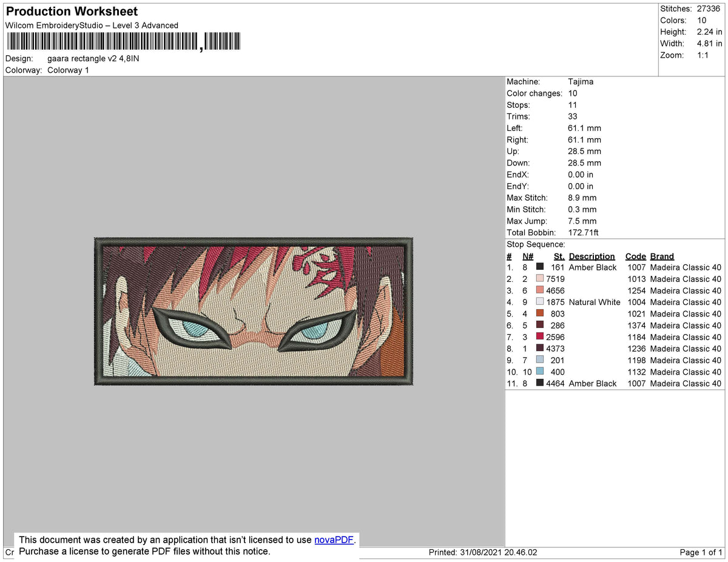Click the Description column header
Viewport: 728px width, 562px height.
click(x=591, y=256)
